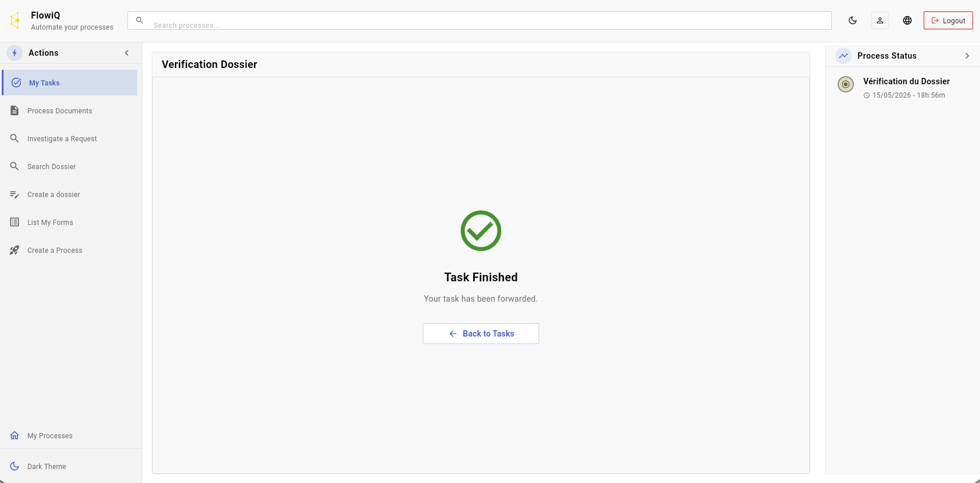
Task: Click the 'Your task has been forwarded.' message
Action: point(481,299)
